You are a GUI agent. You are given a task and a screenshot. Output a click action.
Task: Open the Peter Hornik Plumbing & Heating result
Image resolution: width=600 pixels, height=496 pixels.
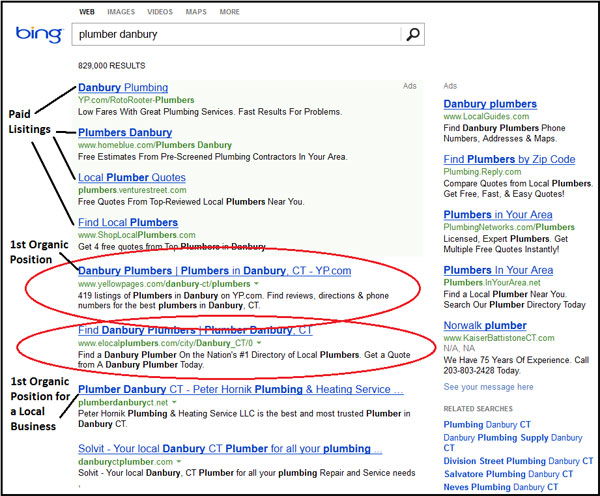(x=233, y=389)
